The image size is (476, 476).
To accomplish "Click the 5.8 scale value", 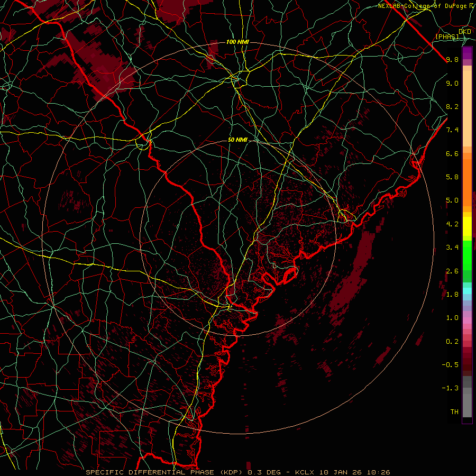I will click(452, 177).
